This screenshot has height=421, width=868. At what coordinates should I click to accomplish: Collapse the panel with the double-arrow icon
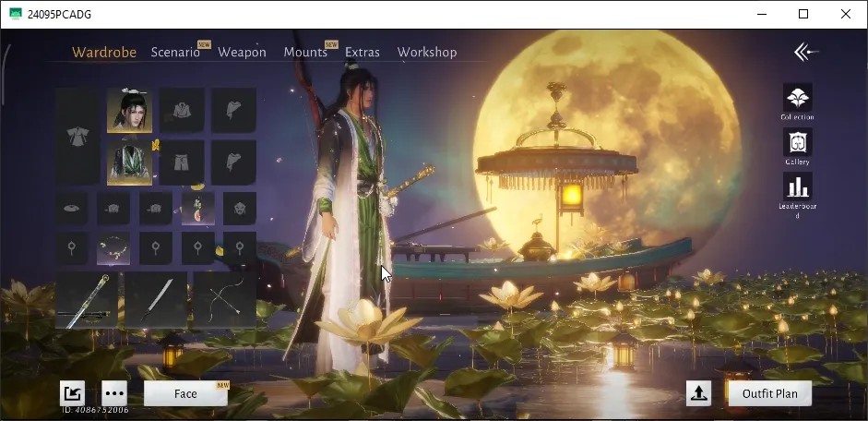(805, 52)
